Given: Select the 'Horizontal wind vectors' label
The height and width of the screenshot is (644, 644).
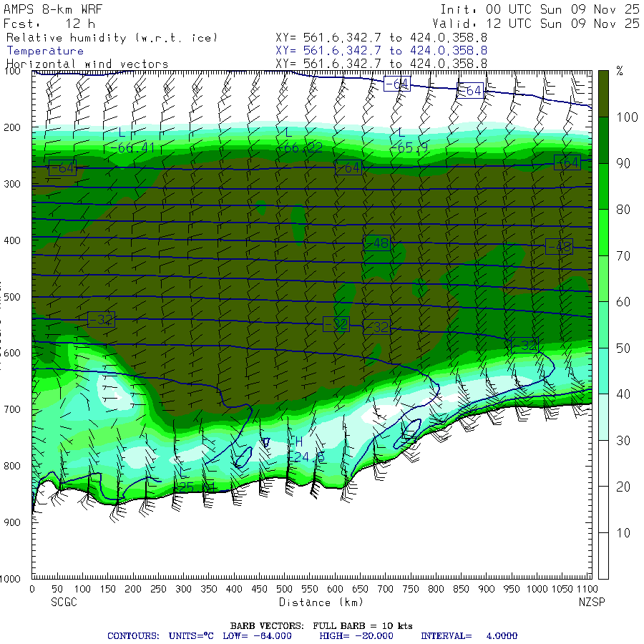Looking at the screenshot, I should tap(87, 64).
